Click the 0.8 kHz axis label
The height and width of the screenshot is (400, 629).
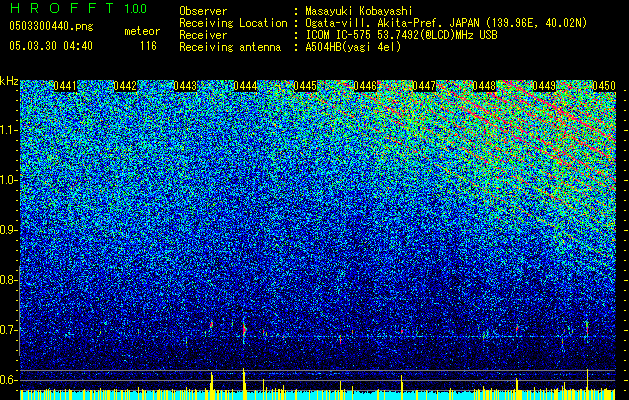pyautogui.click(x=8, y=280)
